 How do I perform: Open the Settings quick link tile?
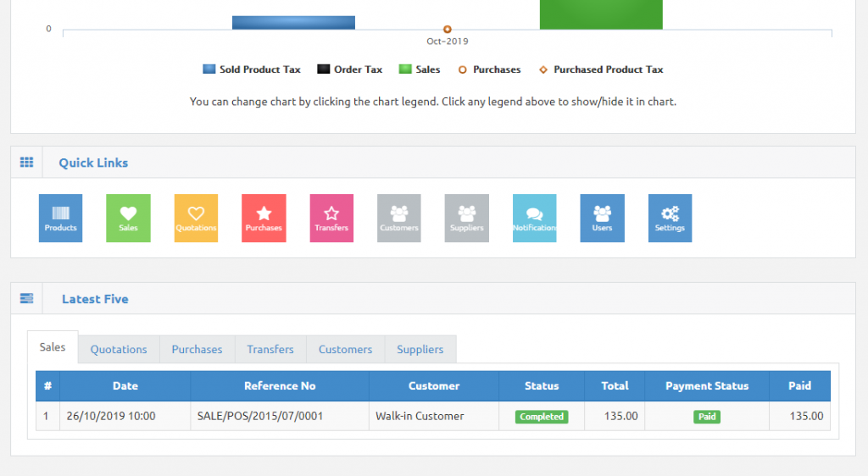pos(670,218)
